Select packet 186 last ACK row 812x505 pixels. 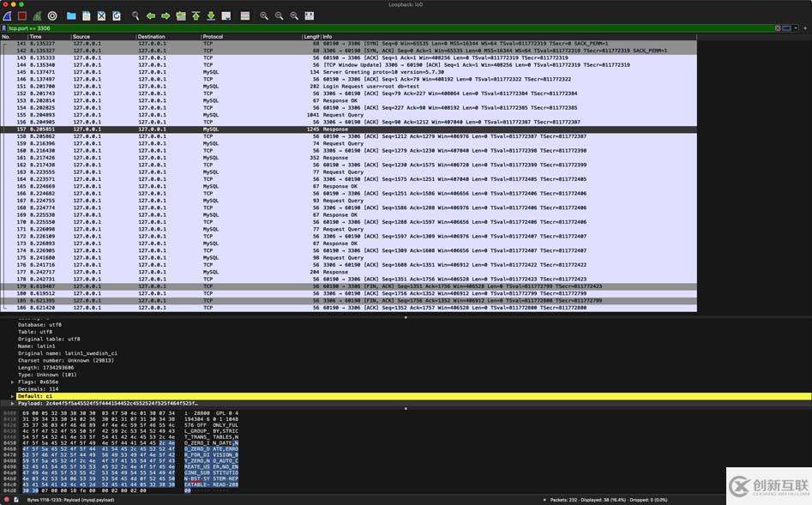pos(348,308)
